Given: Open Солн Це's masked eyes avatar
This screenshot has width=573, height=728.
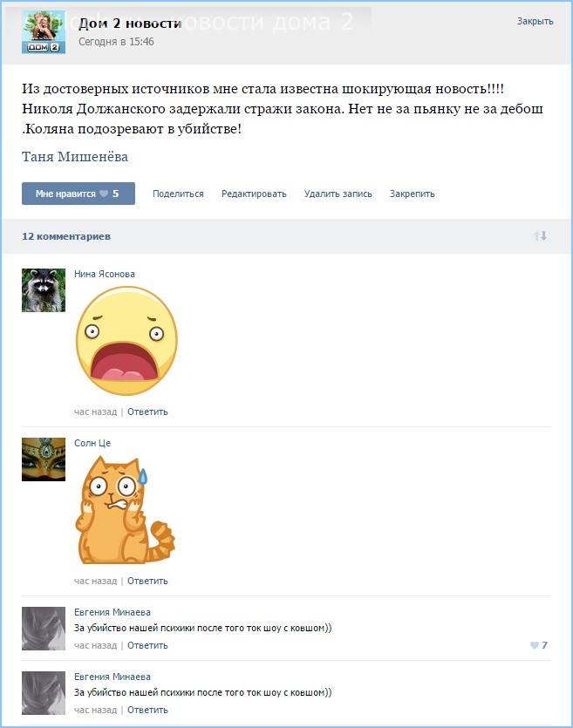Looking at the screenshot, I should tap(44, 459).
